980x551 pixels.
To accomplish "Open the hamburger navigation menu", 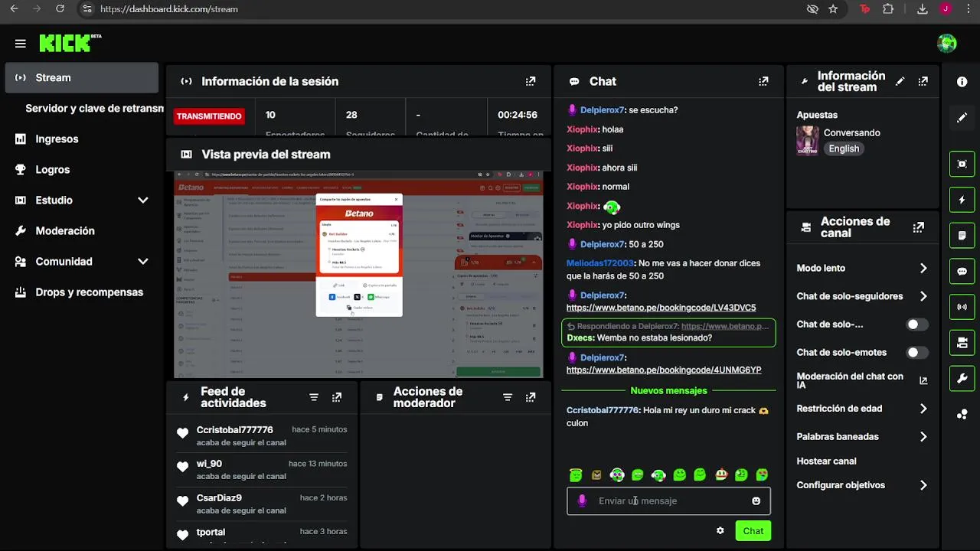I will pos(21,44).
